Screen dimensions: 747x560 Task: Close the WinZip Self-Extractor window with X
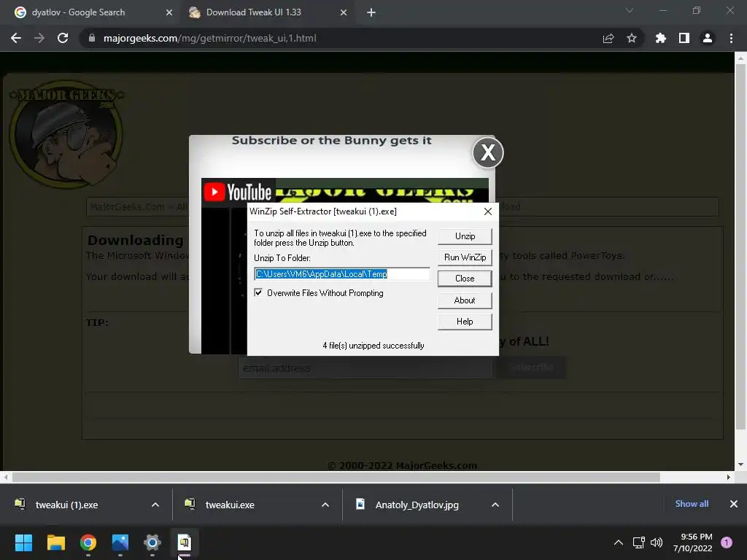487,211
